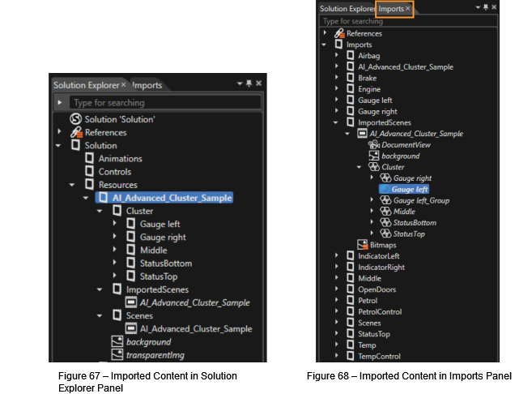Click the DocumentView camera icon

click(374, 144)
